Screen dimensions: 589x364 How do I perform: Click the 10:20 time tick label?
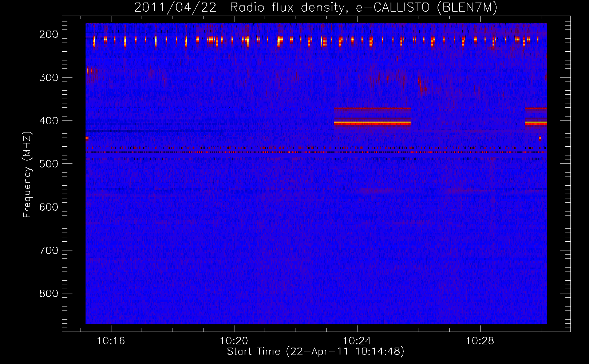pos(234,341)
